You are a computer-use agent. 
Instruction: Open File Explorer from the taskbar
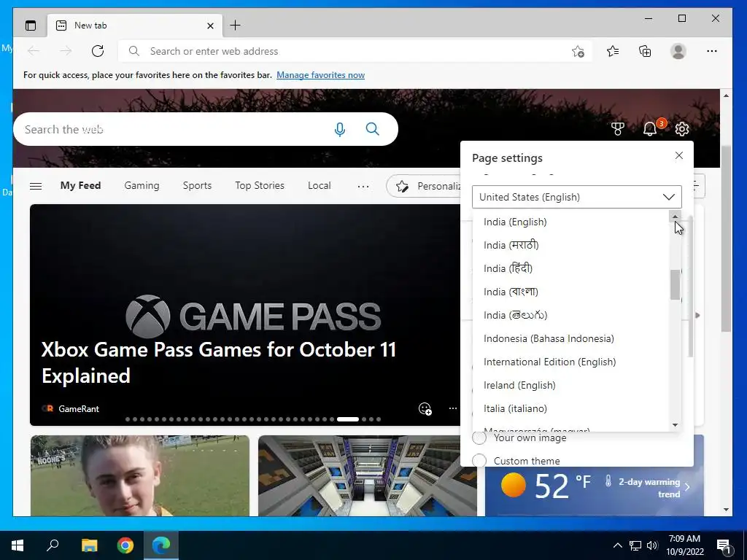pyautogui.click(x=89, y=545)
